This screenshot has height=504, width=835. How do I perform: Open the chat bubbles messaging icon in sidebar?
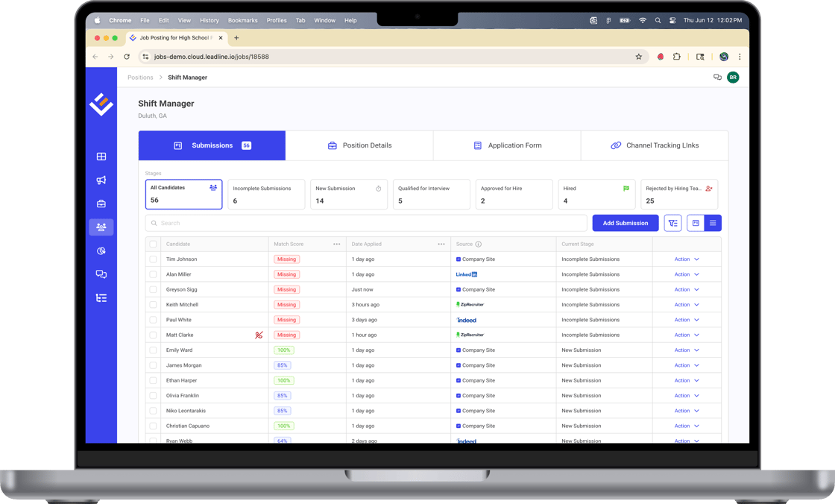click(x=101, y=274)
